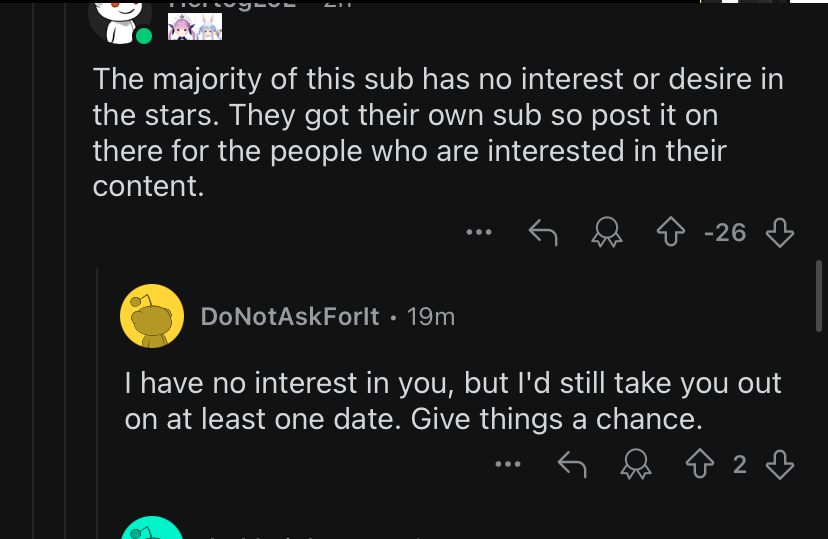Click the top commenter's user flair image
Screen dimensions: 828x539
pos(194,27)
